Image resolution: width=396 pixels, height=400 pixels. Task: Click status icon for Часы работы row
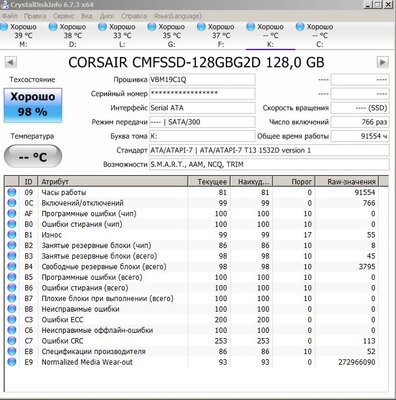point(12,192)
